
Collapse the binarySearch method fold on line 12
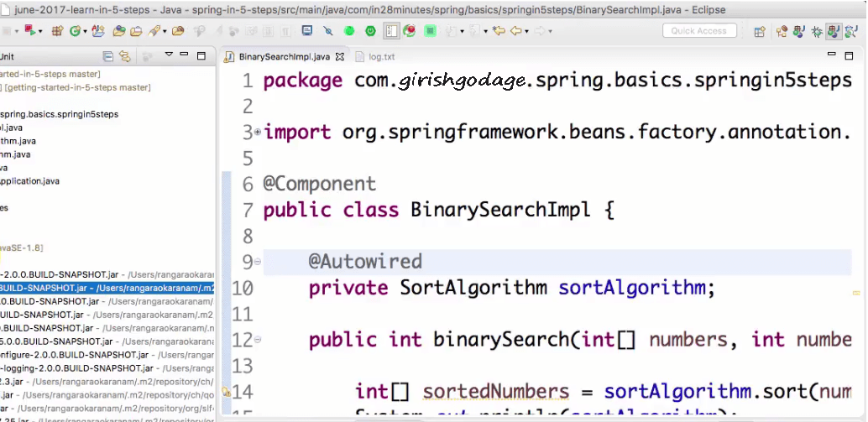coord(258,340)
